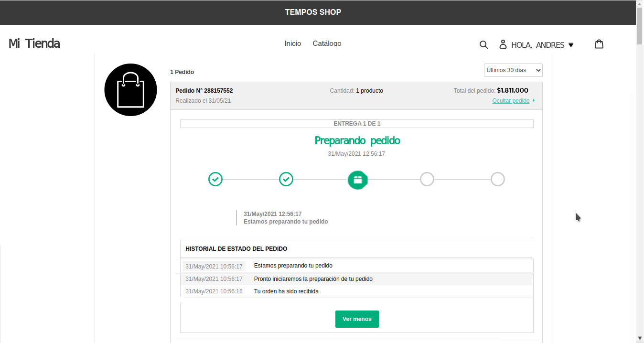Click the user account person icon
The image size is (644, 343).
click(x=503, y=45)
